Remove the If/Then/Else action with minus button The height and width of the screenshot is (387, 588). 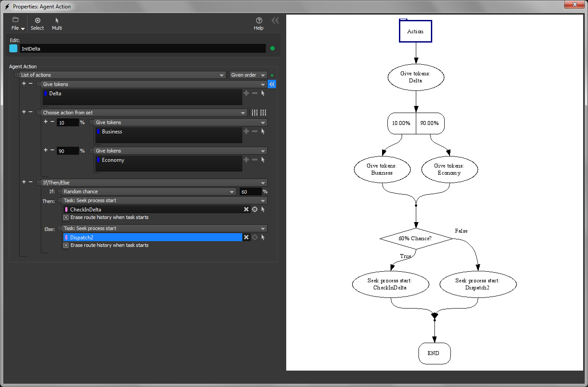click(31, 182)
